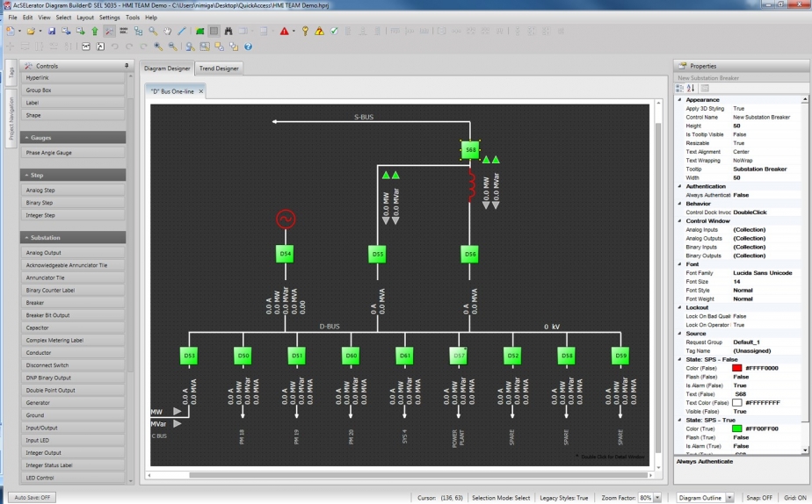Toggle Snap: OFF in status bar

pyautogui.click(x=758, y=498)
